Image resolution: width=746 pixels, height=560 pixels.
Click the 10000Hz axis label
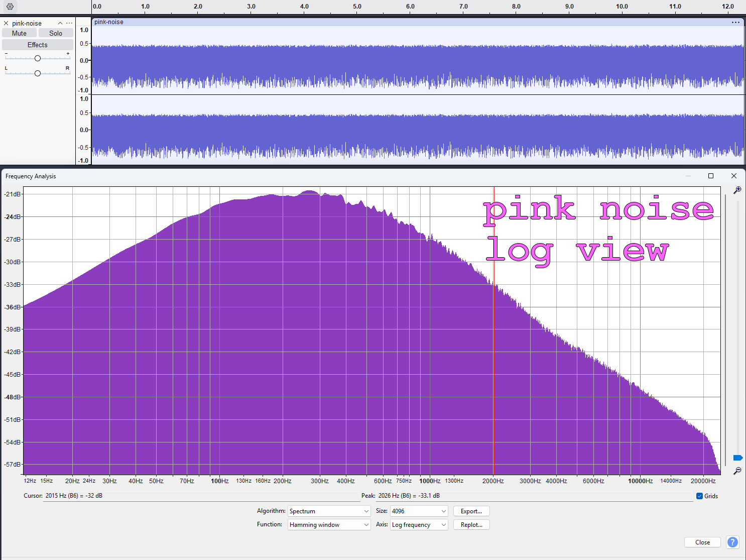[640, 481]
